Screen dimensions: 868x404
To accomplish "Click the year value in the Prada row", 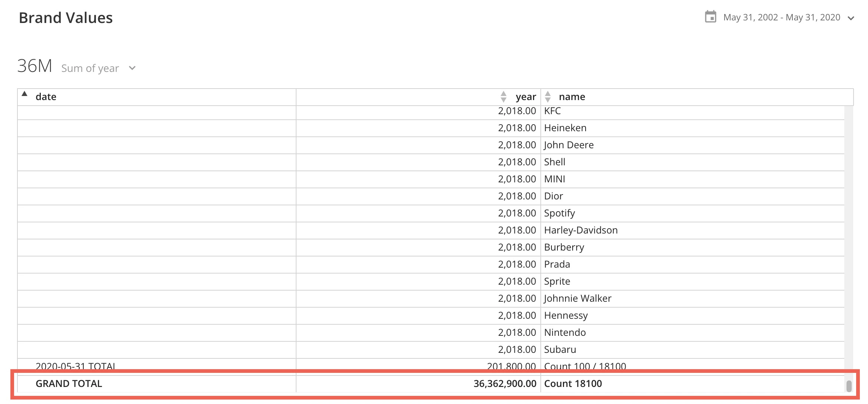I will coord(517,264).
